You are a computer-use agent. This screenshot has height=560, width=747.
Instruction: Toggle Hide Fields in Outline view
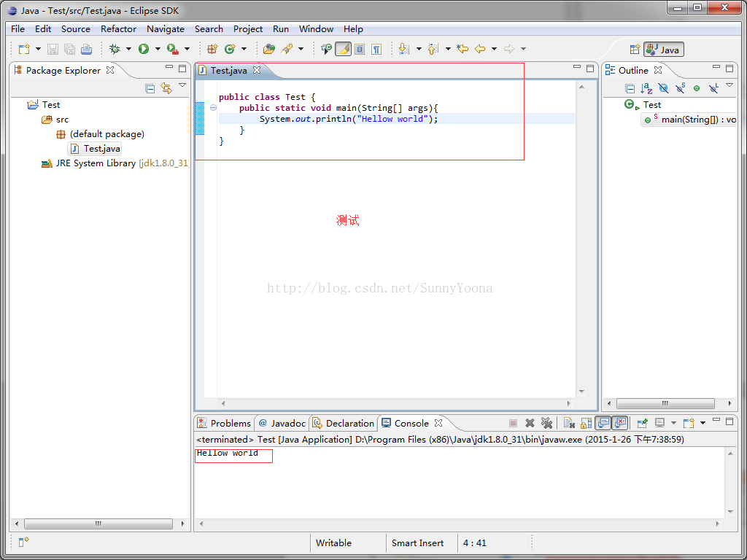tap(663, 88)
